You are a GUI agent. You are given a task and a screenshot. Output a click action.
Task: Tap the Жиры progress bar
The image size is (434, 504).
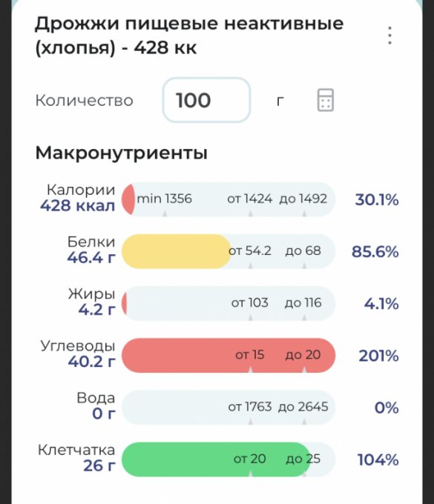228,303
